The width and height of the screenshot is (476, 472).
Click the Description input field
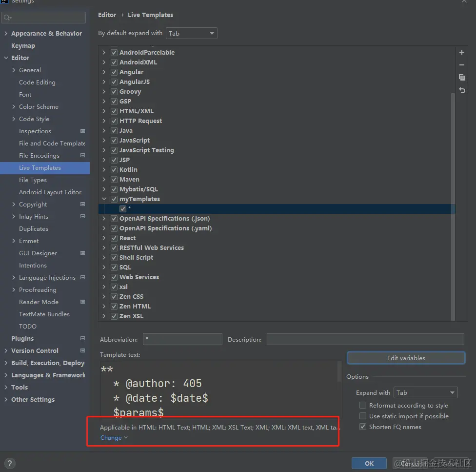[x=365, y=339]
